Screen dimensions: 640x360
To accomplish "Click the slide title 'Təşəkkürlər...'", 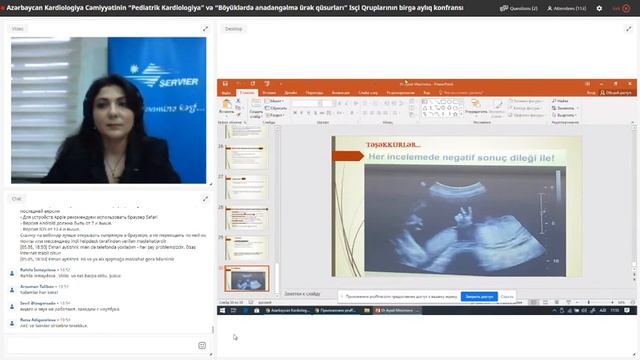I will [393, 145].
